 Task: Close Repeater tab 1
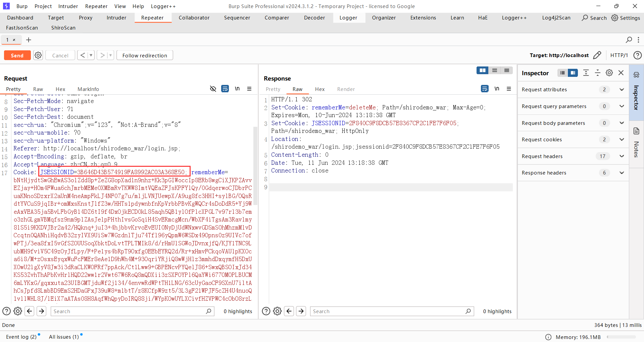(14, 40)
